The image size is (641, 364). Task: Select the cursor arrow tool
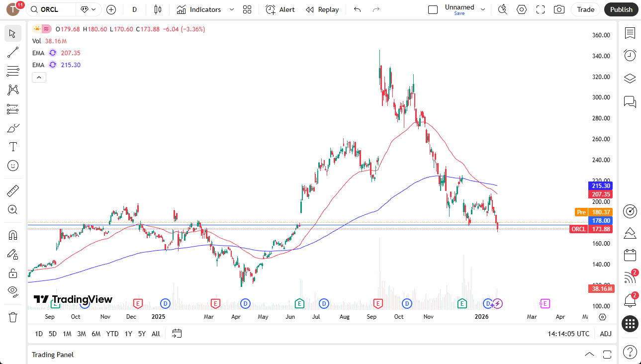(x=13, y=34)
